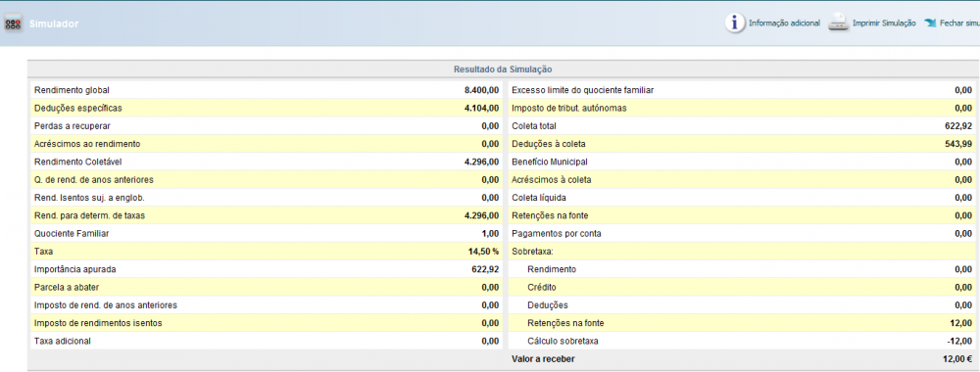Viewport: 980px width, 372px height.
Task: Select Rendimento Coletável value 4.296,00
Action: 481,162
